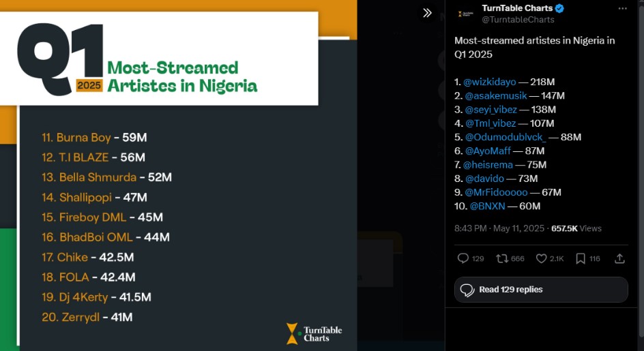Open the @Tml_vibez mention link
Screen dimensions: 644x351
[x=491, y=123]
